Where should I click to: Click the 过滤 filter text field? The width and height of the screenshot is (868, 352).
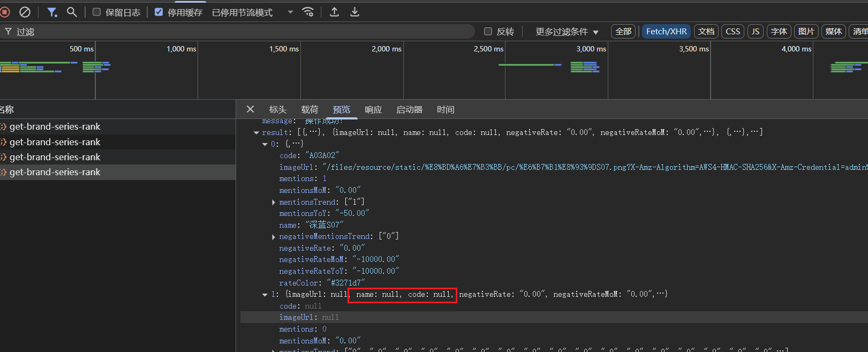[241, 32]
